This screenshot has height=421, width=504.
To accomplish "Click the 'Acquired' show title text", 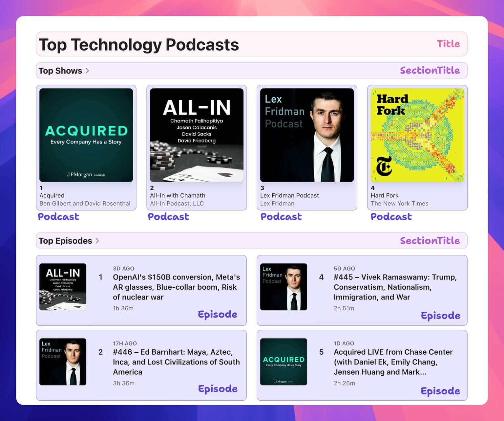I will click(x=52, y=195).
